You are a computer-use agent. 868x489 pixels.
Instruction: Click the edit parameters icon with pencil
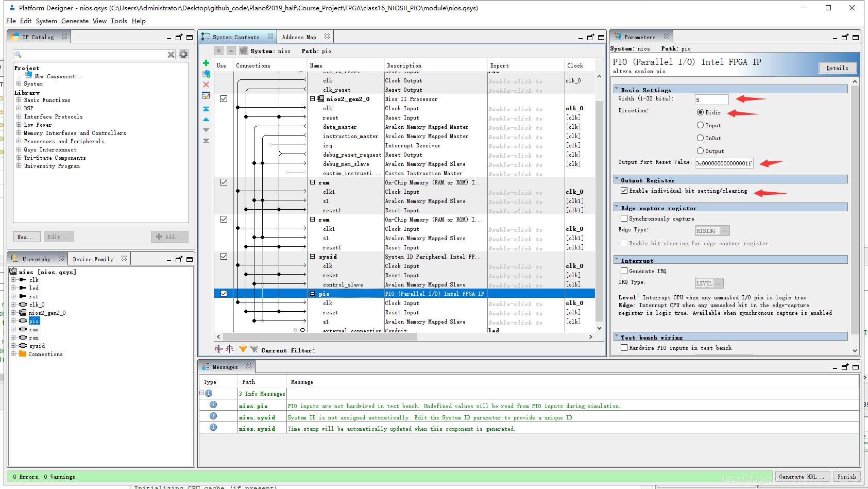206,95
